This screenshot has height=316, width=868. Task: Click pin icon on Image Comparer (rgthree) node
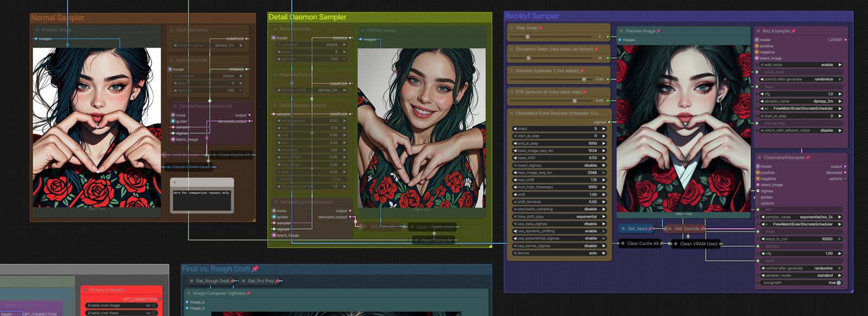[248, 293]
